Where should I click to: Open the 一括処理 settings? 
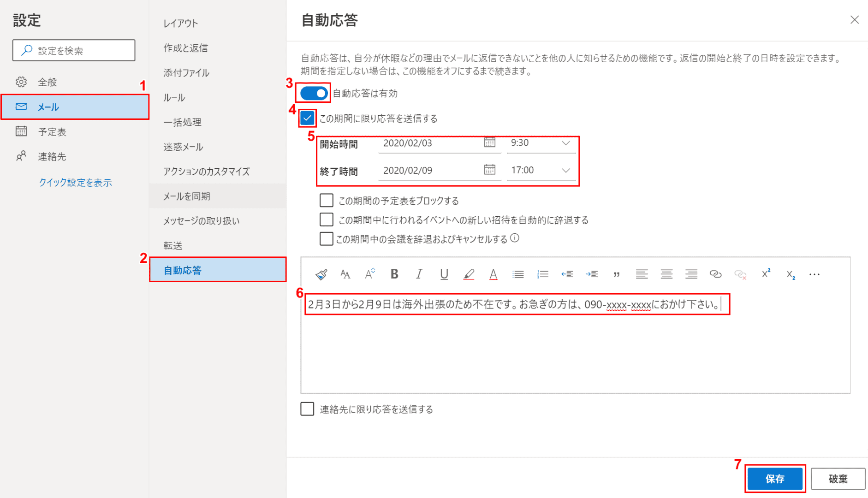coord(218,122)
